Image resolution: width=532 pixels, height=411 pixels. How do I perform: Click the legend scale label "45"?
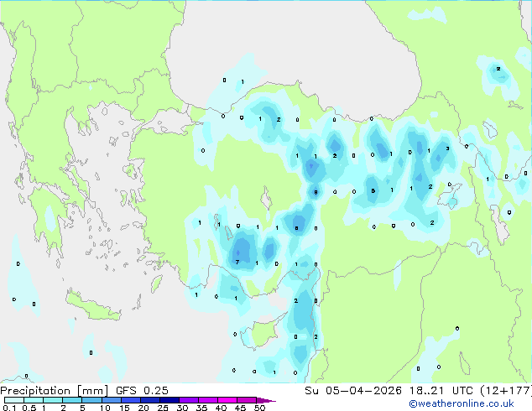240,408
